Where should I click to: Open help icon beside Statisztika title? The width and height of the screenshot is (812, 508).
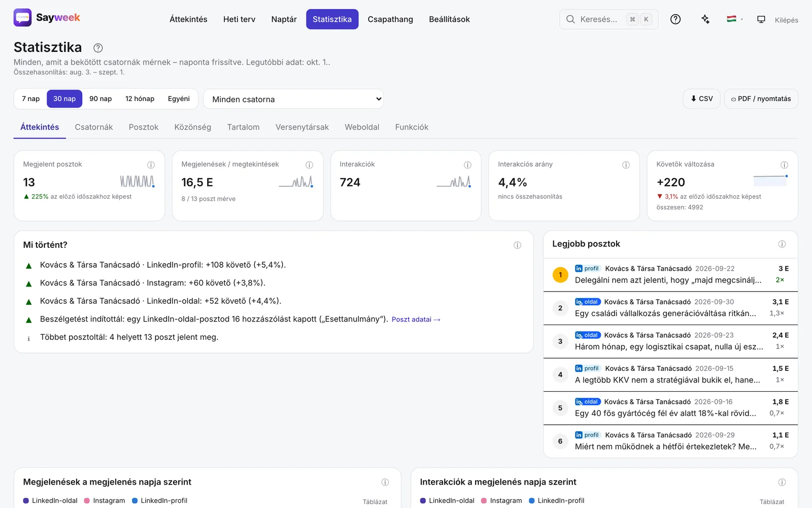click(98, 48)
